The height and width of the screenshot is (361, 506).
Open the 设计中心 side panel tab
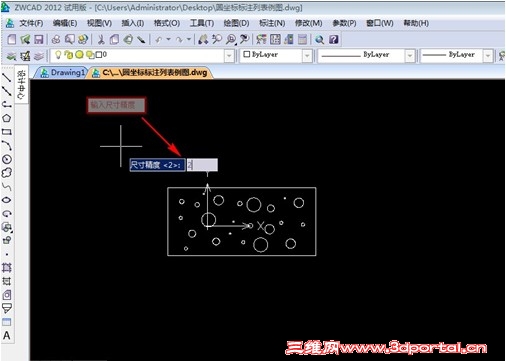tap(21, 84)
